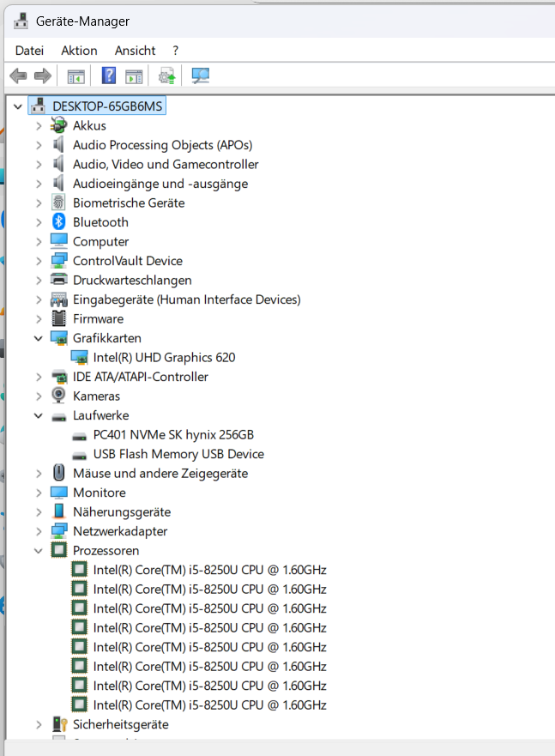The width and height of the screenshot is (555, 756).
Task: Click the Mäuse und andere Zeigegeräte mouse icon
Action: coord(59,473)
